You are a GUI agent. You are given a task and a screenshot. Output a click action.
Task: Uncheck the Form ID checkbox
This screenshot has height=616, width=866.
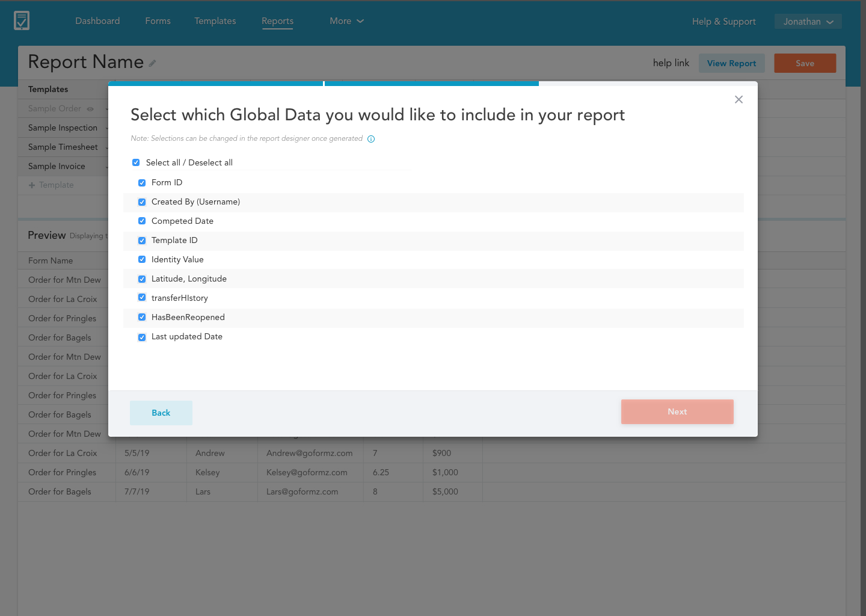pyautogui.click(x=142, y=183)
